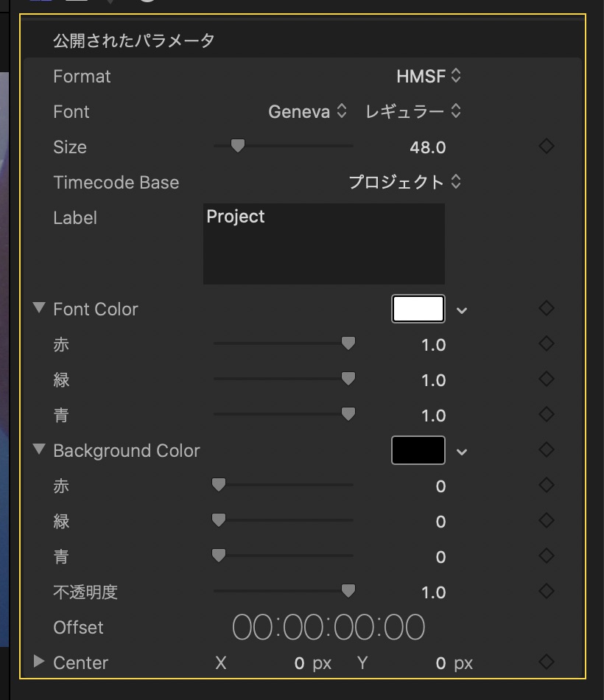604x700 pixels.
Task: Add keyframe for Font Color red (赤)
Action: click(x=546, y=344)
